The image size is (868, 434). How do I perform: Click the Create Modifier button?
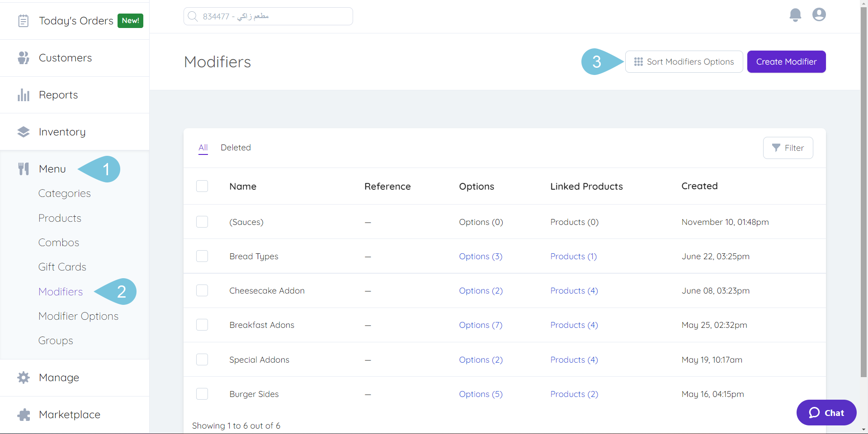click(786, 61)
